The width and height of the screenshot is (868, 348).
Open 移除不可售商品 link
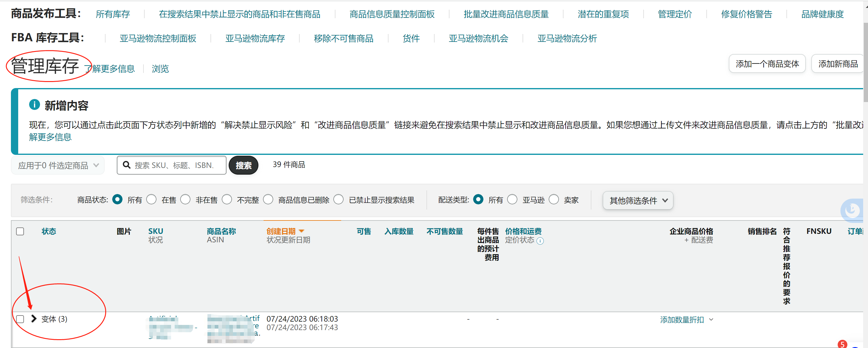click(x=344, y=39)
